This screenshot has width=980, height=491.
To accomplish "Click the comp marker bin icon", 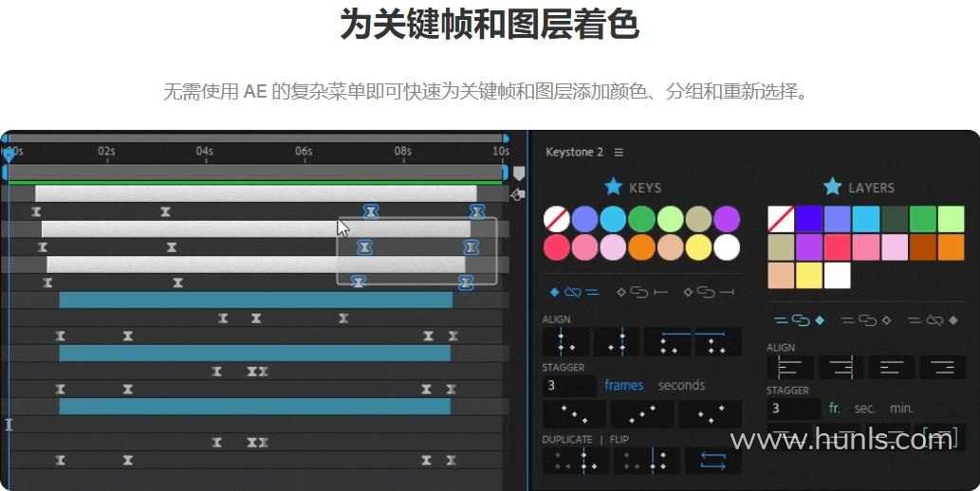I will pyautogui.click(x=519, y=173).
